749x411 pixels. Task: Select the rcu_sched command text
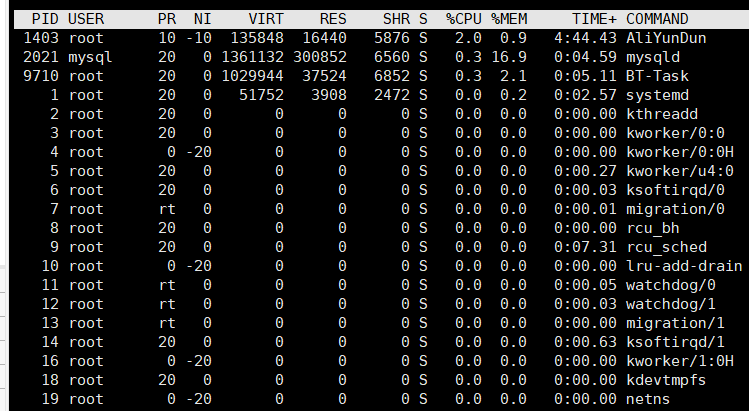pos(666,247)
